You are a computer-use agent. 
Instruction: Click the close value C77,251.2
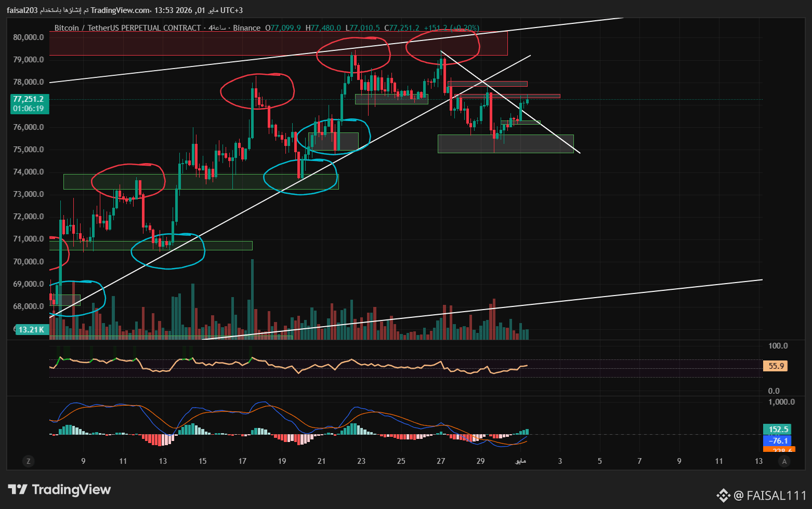(401, 28)
